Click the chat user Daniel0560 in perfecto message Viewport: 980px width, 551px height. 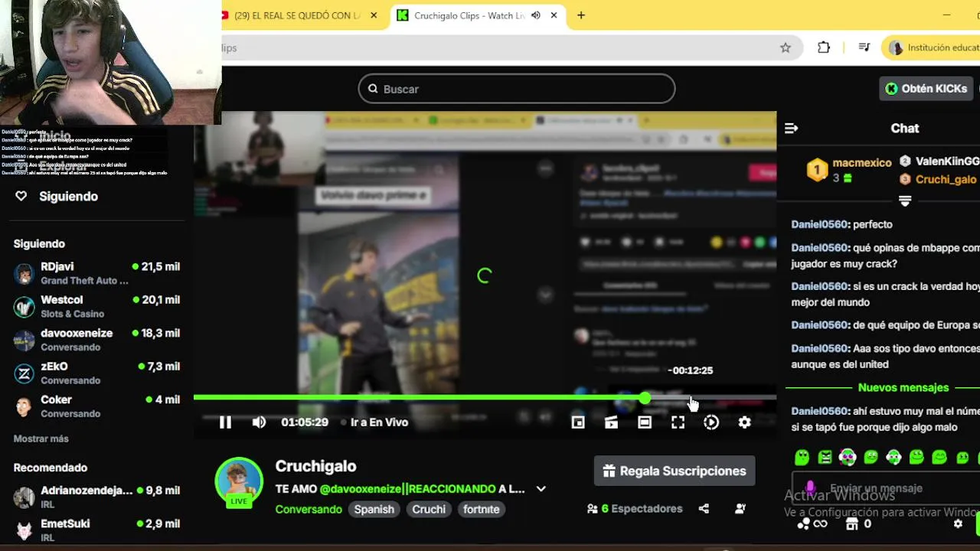click(819, 225)
